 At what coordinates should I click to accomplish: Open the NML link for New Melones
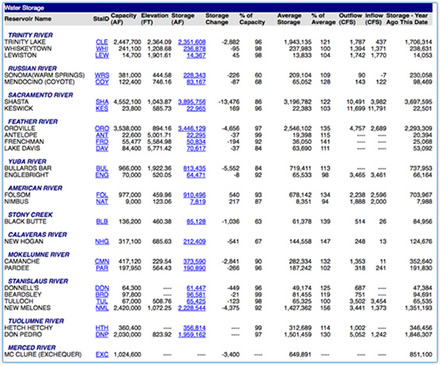[x=102, y=308]
